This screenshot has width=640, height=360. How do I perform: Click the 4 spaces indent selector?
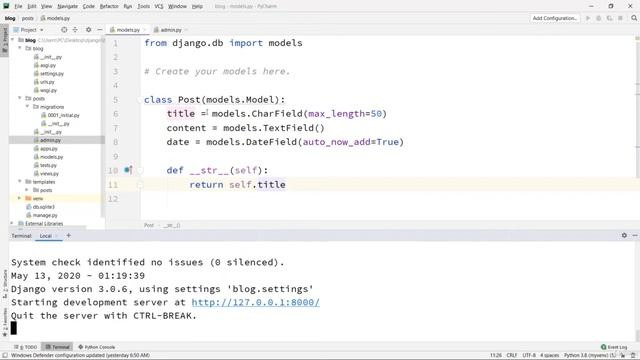550,356
